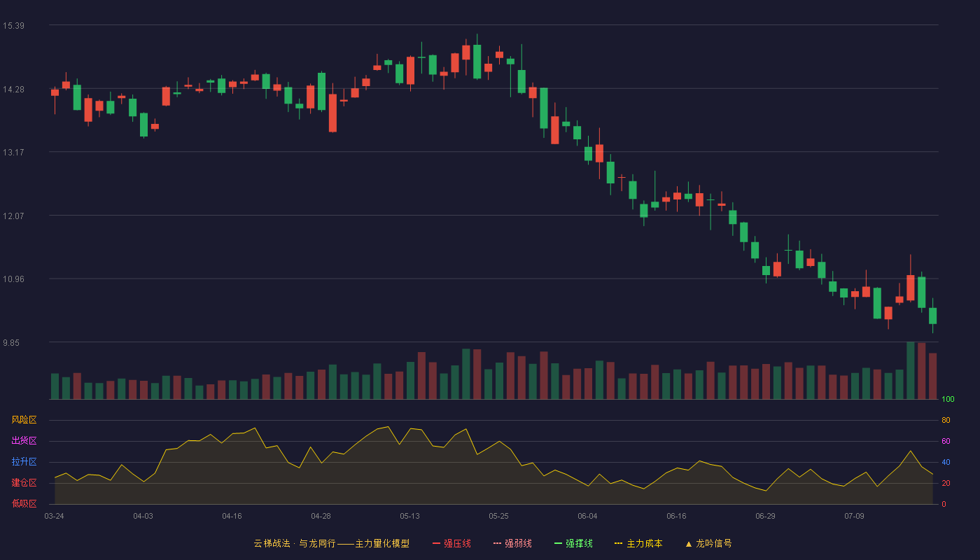Click the 06-29 date axis label
The image size is (980, 560).
[x=765, y=516]
